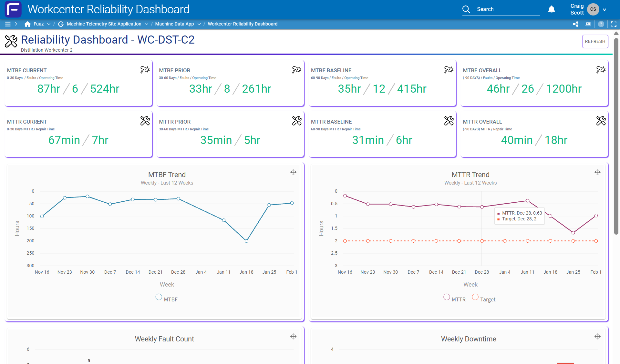Click the Jan 25 point on MTTR line

coord(573,233)
